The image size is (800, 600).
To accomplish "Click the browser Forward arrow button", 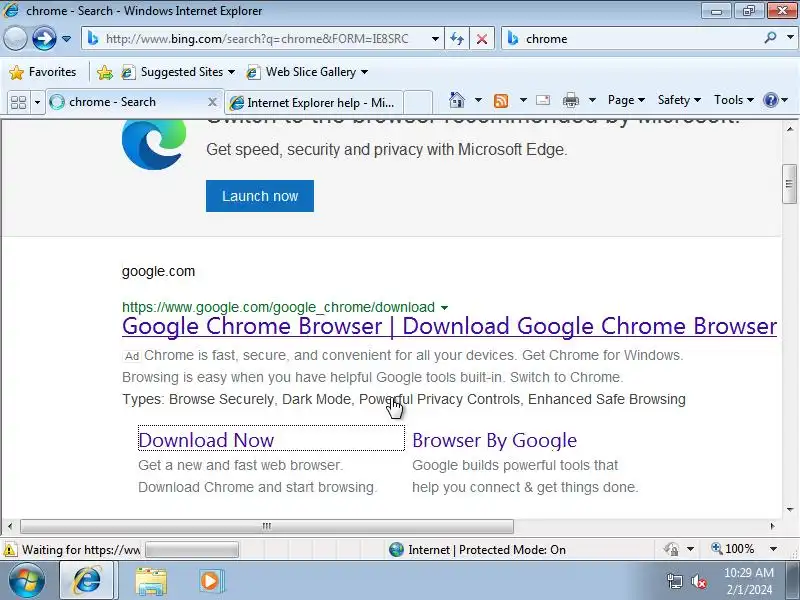I will point(44,38).
